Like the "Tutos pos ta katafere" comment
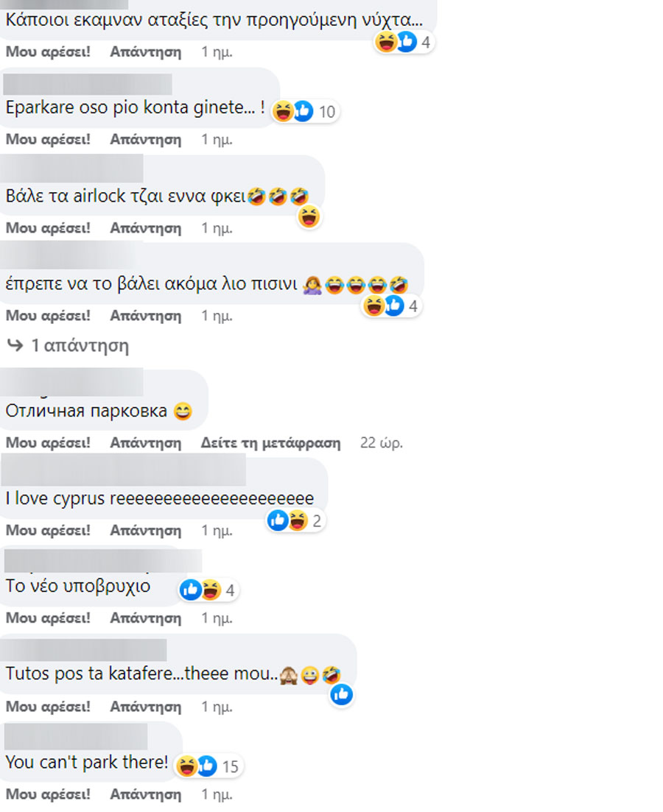 click(48, 706)
